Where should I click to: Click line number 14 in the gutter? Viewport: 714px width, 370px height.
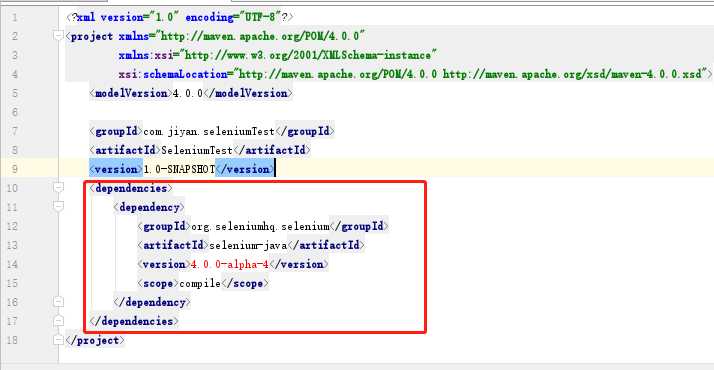tap(12, 264)
